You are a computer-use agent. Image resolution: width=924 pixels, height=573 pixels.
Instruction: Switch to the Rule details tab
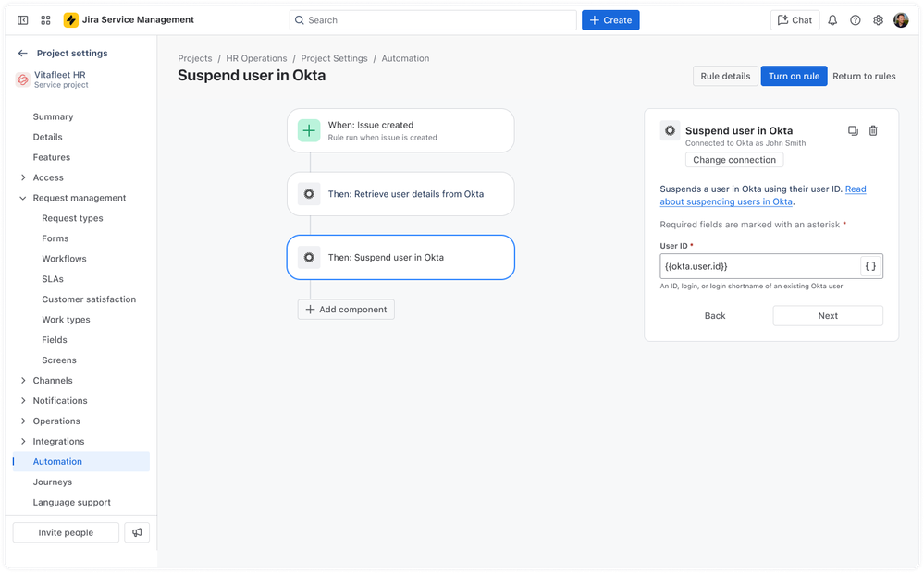click(x=724, y=76)
